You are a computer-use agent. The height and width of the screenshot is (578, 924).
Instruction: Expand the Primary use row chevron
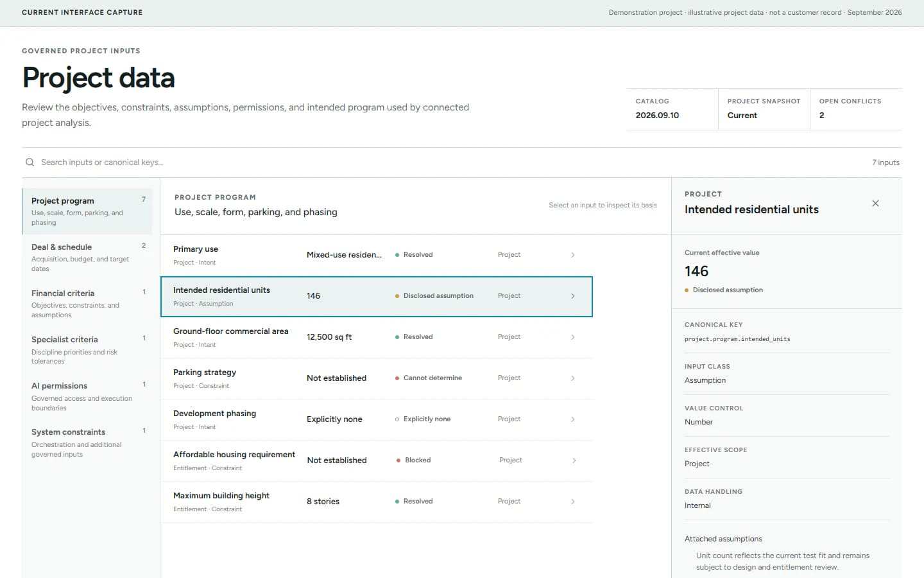pyautogui.click(x=573, y=255)
